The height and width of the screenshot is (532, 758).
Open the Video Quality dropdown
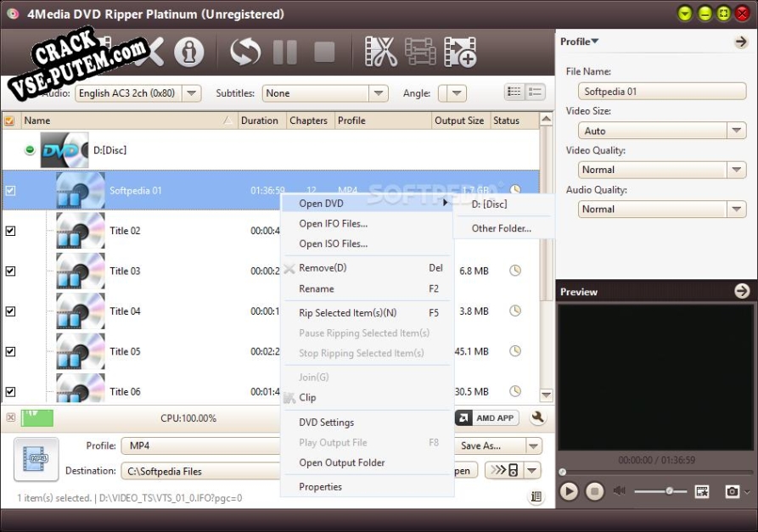(736, 170)
